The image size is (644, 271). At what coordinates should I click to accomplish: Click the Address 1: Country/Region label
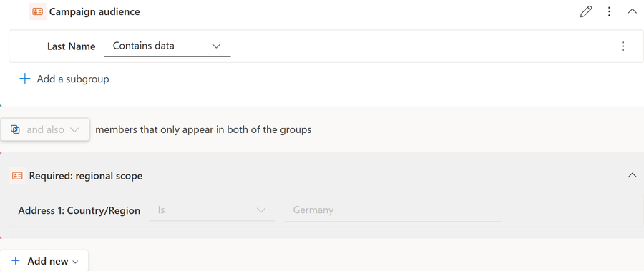tap(79, 211)
